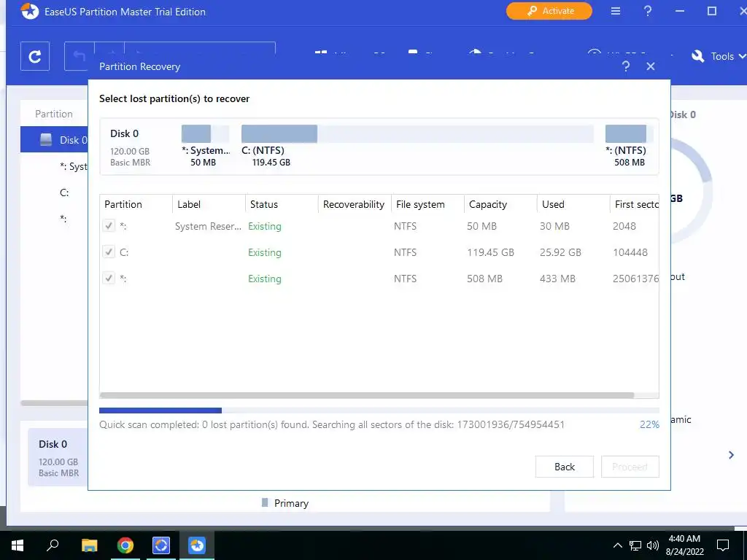Sort by Status column header

click(282, 204)
